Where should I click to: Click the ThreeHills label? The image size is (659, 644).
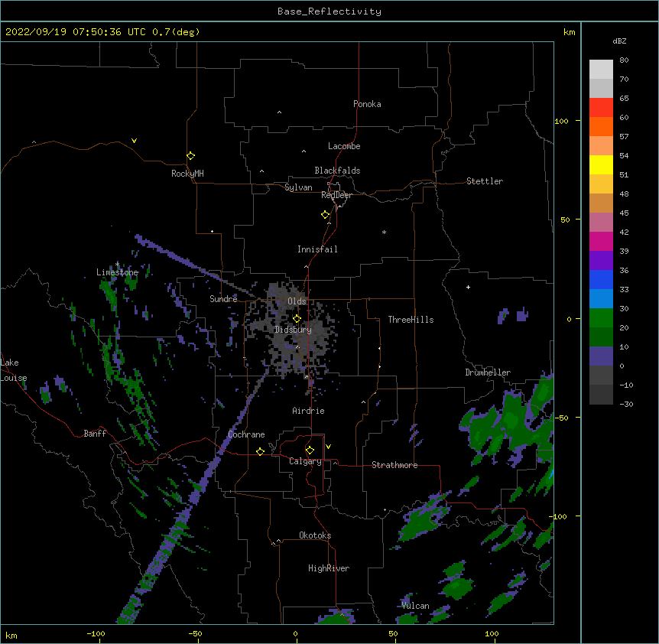click(411, 320)
